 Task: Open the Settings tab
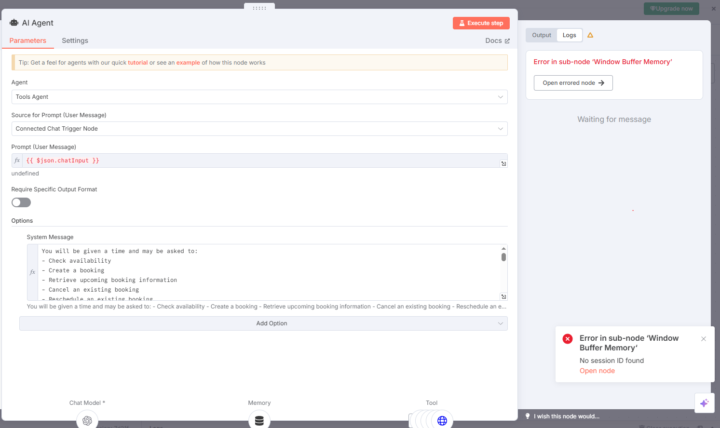75,40
